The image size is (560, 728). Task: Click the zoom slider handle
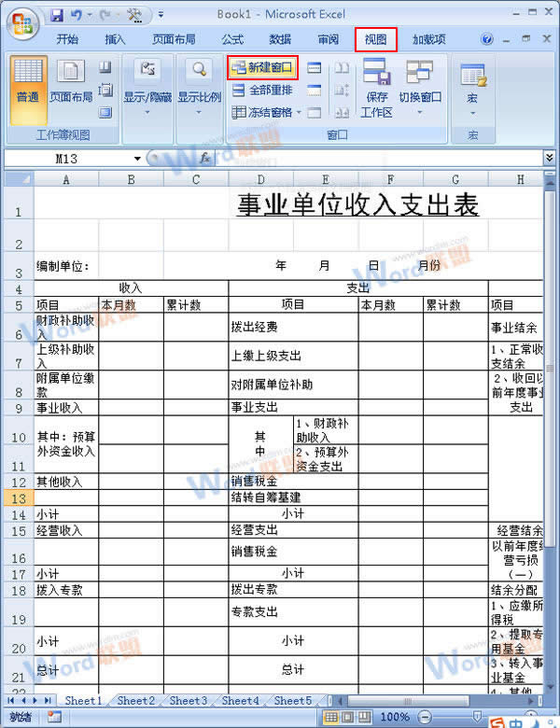(476, 717)
